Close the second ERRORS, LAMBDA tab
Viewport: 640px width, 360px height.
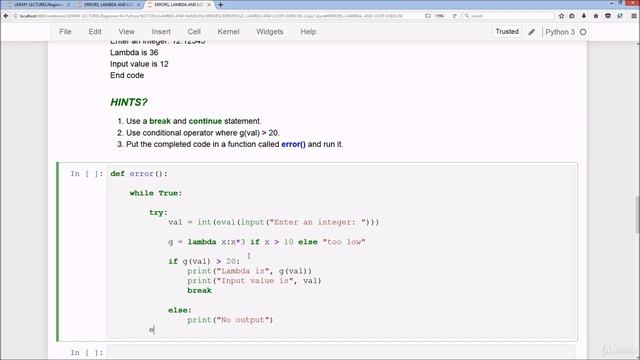tap(139, 4)
